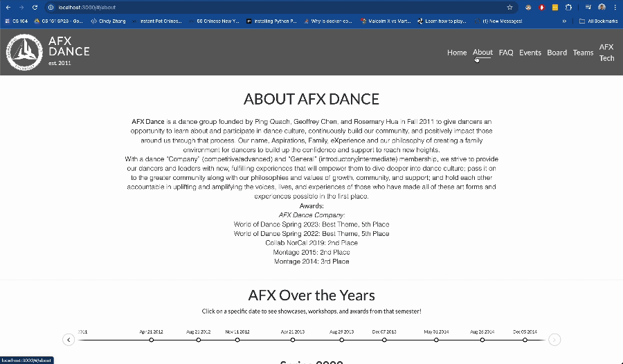Open the FAQ nav item
623x364 pixels.
pos(506,53)
